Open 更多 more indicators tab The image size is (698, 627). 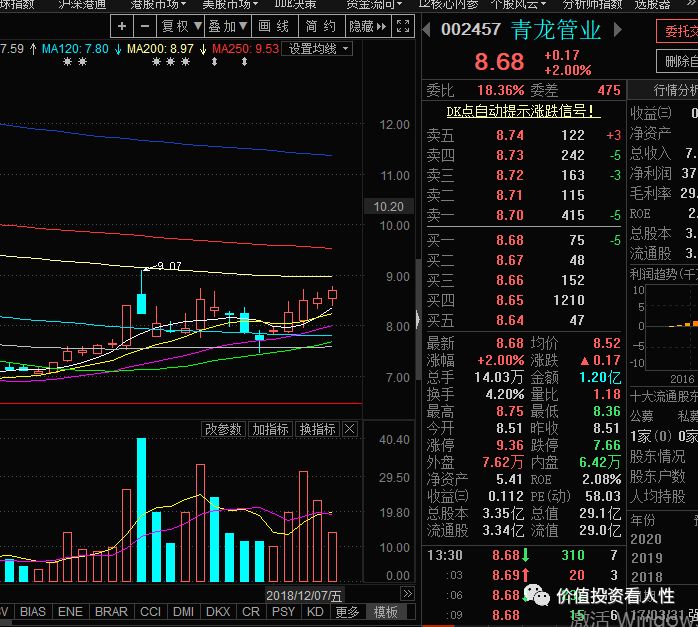tap(347, 611)
